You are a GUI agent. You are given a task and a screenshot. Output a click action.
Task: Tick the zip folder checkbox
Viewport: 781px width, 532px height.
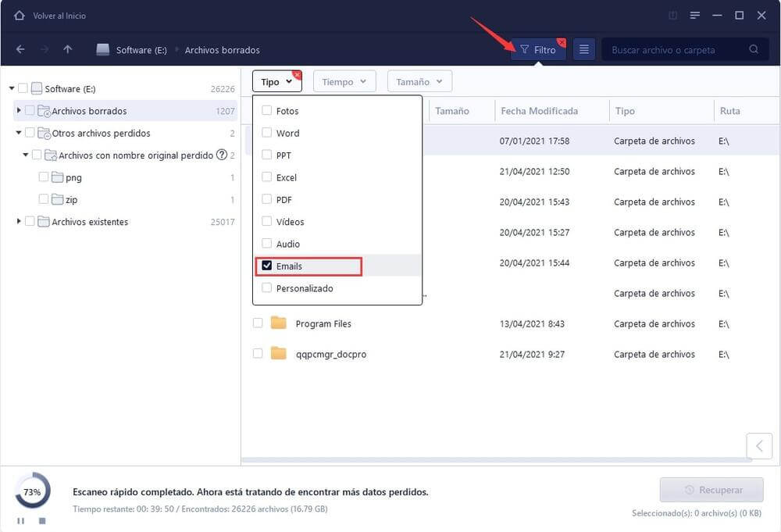coord(44,198)
